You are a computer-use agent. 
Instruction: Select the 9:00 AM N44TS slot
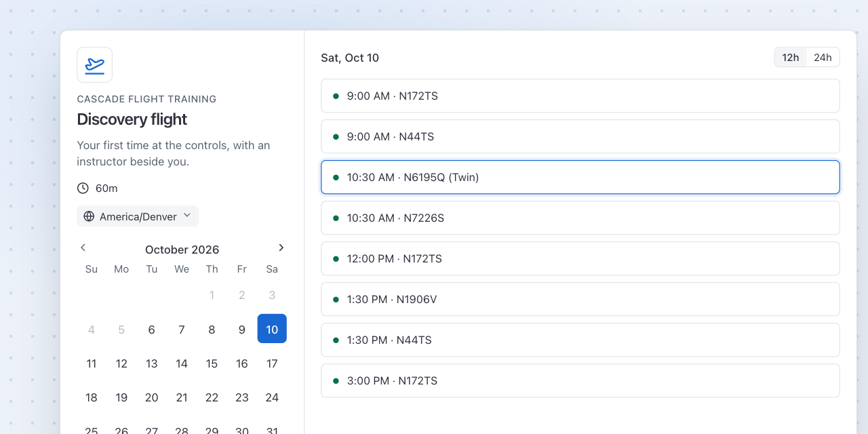tap(580, 136)
